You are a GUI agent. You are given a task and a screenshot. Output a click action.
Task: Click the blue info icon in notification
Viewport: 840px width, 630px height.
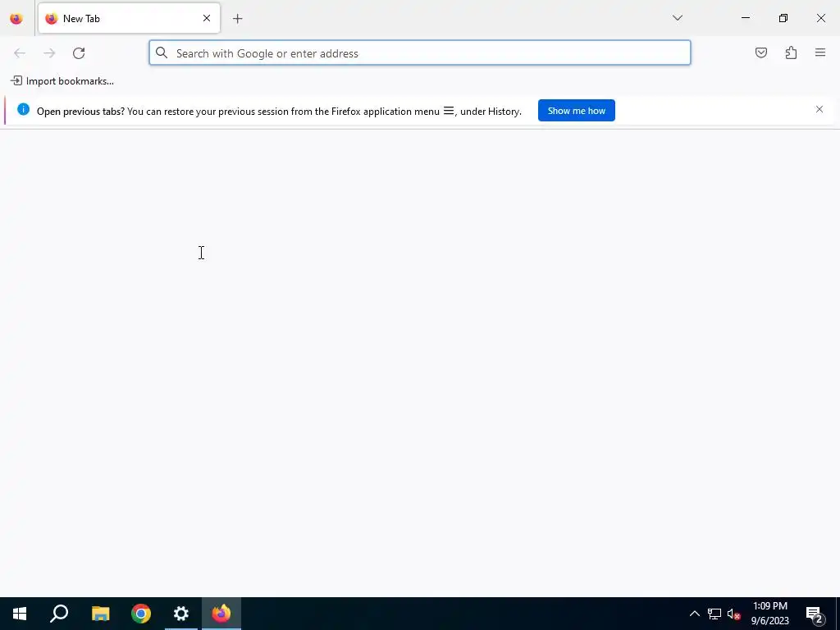pyautogui.click(x=23, y=109)
